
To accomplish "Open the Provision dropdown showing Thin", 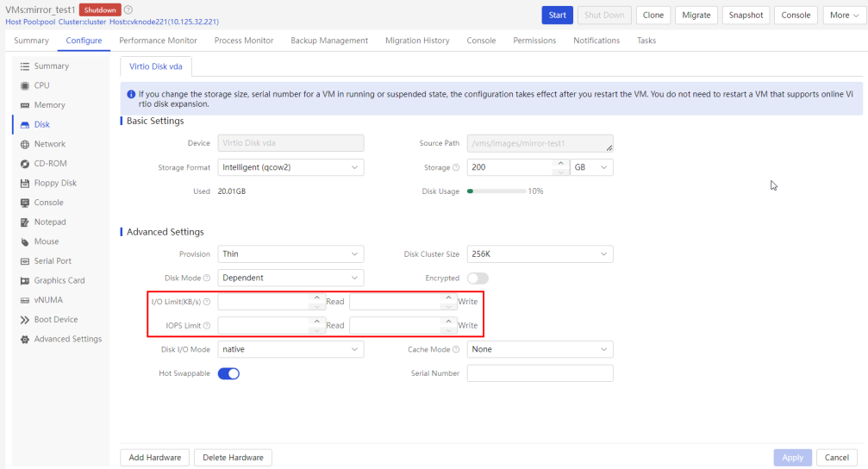I will 290,254.
